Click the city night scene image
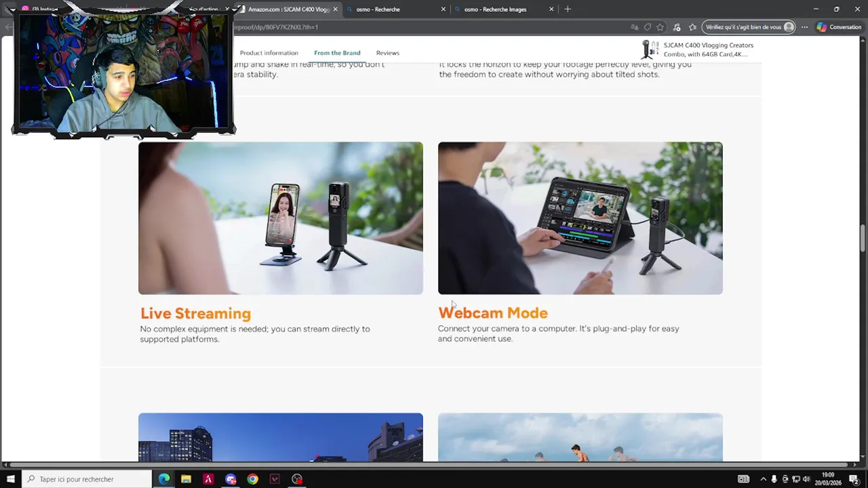Image resolution: width=868 pixels, height=488 pixels. (x=280, y=437)
